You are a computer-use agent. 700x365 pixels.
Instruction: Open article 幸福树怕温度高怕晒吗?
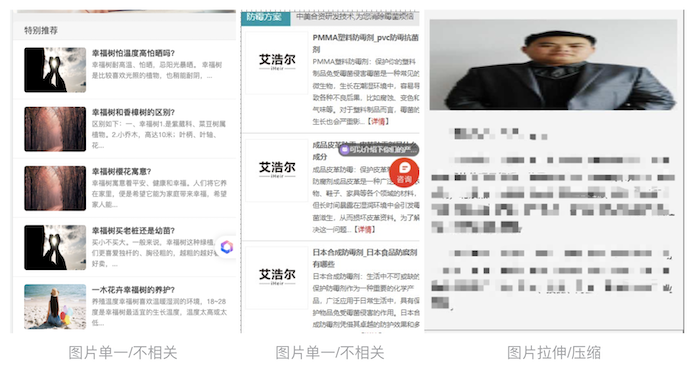coord(133,53)
